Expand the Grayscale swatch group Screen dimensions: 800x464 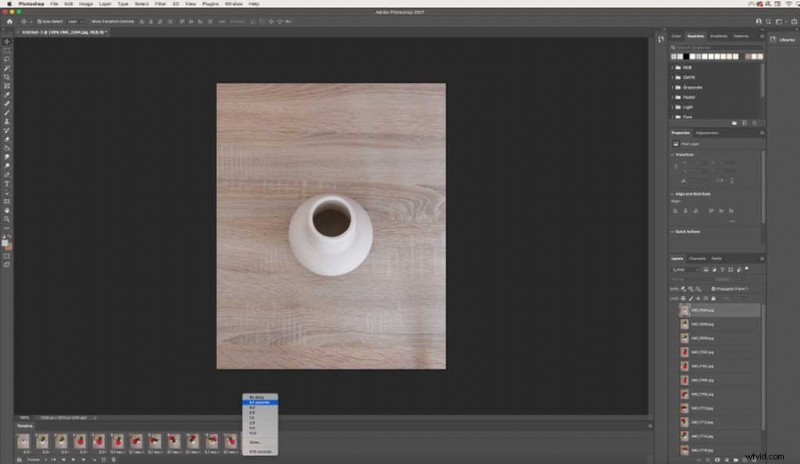672,87
